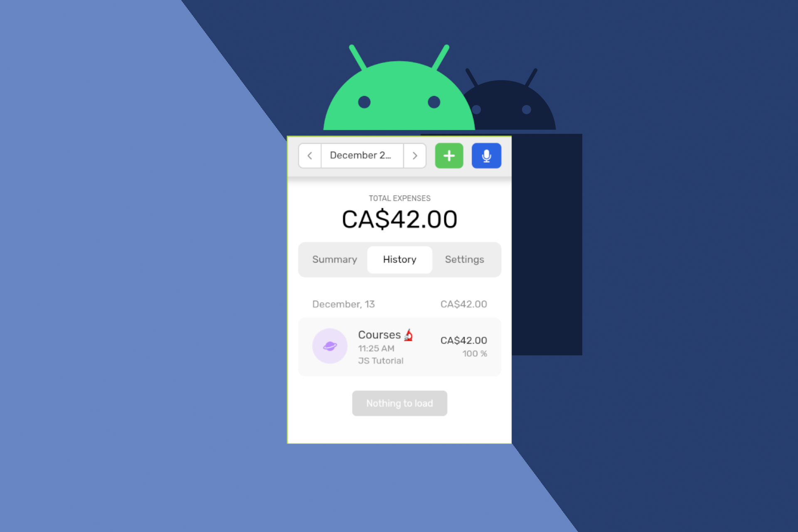
Task: Navigate to previous month using left arrow
Action: click(309, 155)
